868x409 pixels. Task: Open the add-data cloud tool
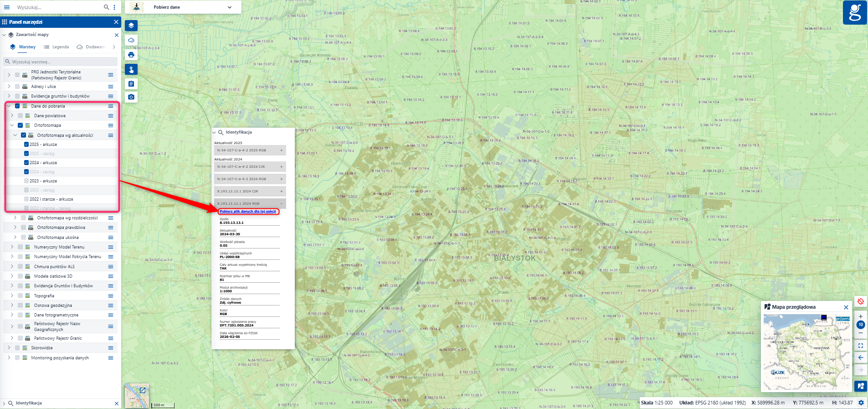pos(131,40)
